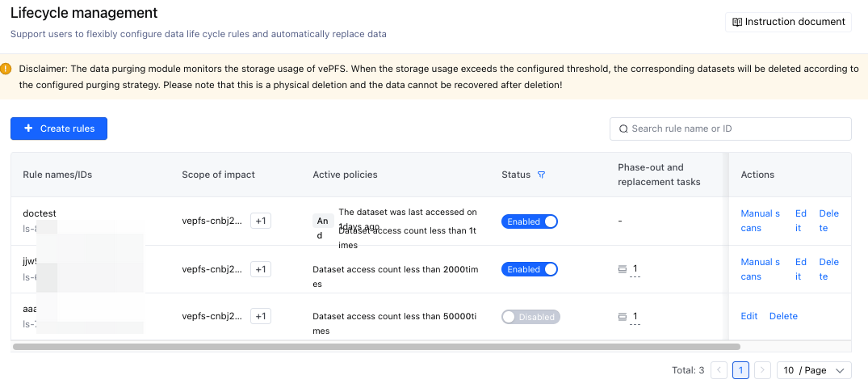Open the 10 / Page size dropdown
Viewport: 868px width, 388px height.
(814, 370)
